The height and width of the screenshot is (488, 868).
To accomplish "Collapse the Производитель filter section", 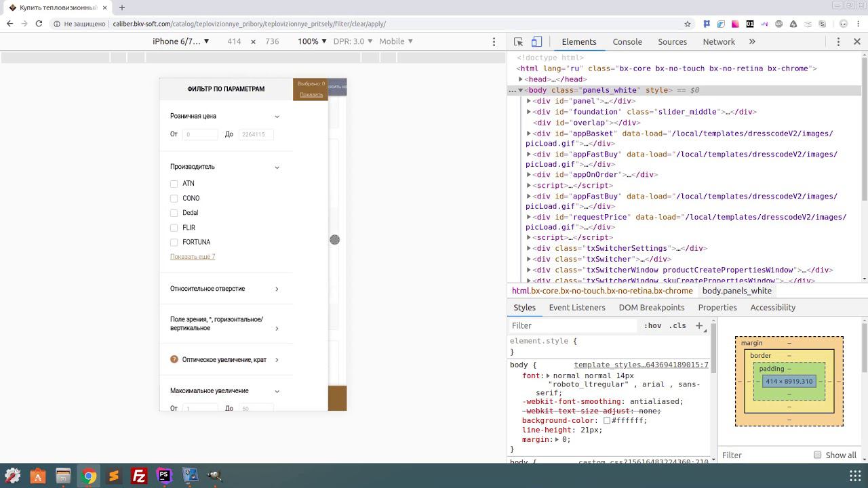I will [x=277, y=167].
